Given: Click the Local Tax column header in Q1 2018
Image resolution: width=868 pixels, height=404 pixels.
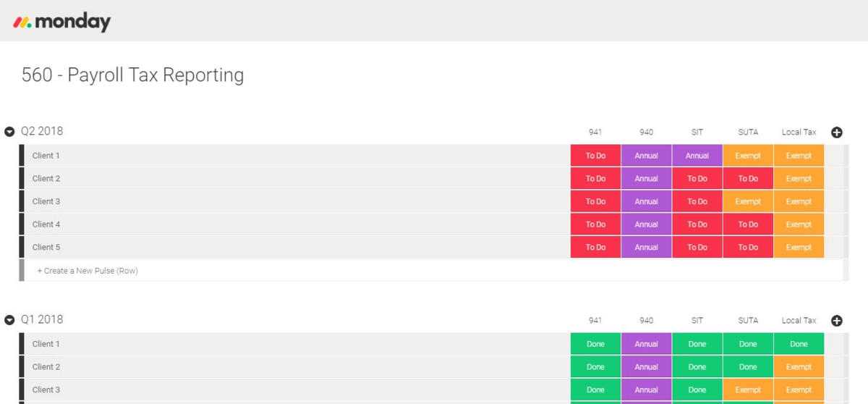Looking at the screenshot, I should [x=799, y=321].
